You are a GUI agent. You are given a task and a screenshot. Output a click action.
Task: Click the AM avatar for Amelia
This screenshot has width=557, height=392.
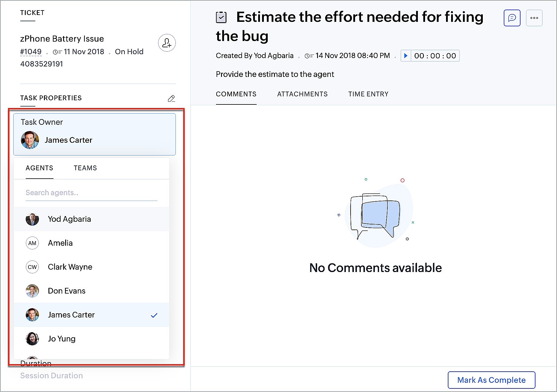click(32, 243)
